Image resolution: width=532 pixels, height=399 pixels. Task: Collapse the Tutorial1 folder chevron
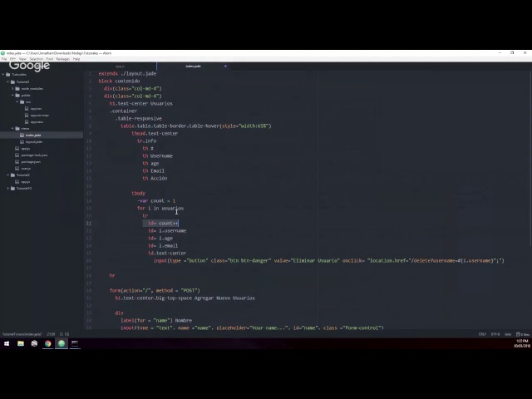[8, 81]
